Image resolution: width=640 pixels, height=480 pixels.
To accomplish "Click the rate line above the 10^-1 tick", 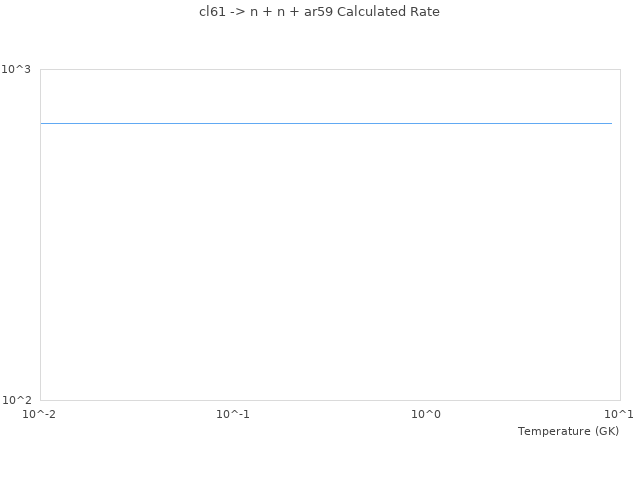I will coord(233,123).
